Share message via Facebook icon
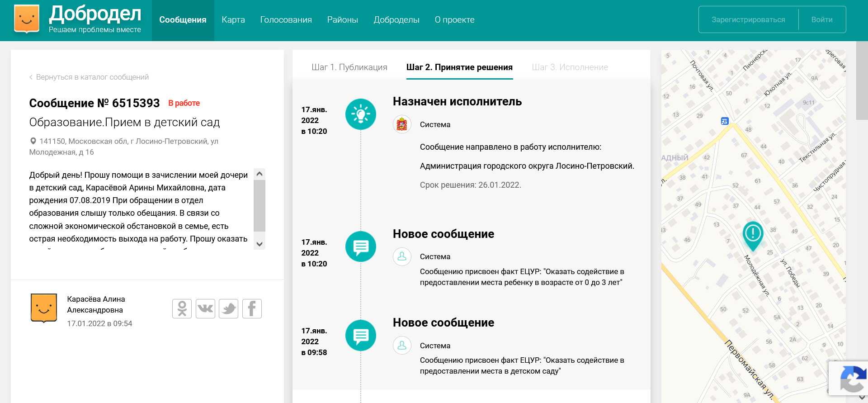Viewport: 868px width, 403px height. click(252, 309)
